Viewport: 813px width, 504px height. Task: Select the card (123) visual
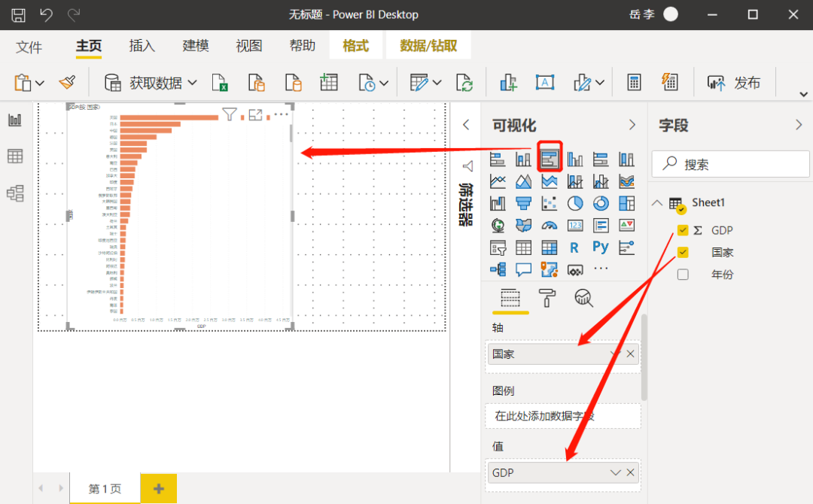pyautogui.click(x=575, y=226)
